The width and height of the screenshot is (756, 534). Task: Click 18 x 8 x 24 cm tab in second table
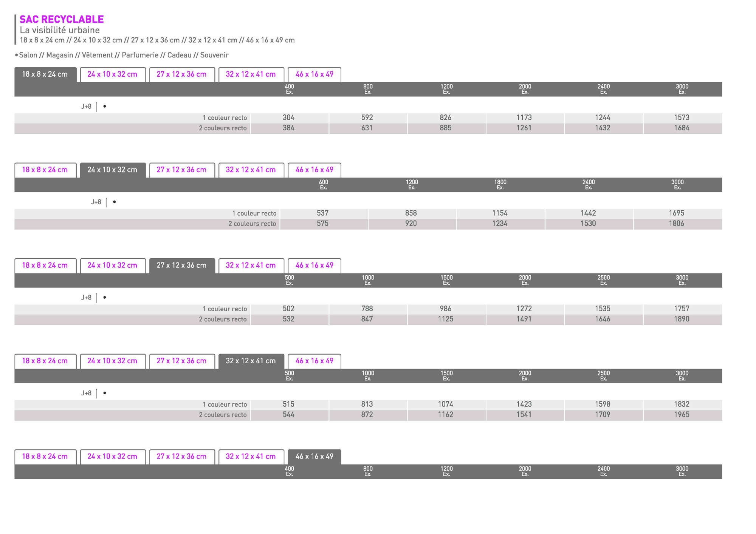(45, 170)
